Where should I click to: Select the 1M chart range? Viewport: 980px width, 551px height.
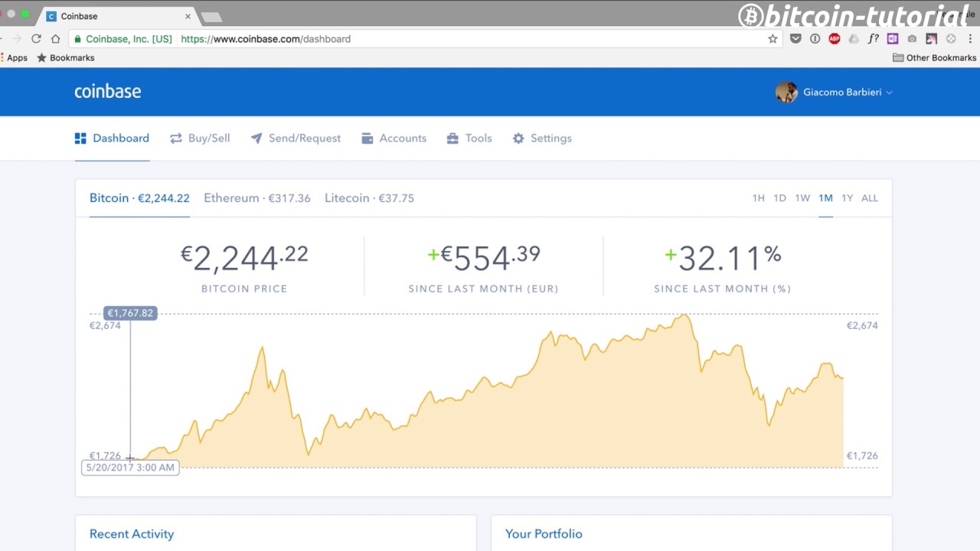tap(825, 198)
